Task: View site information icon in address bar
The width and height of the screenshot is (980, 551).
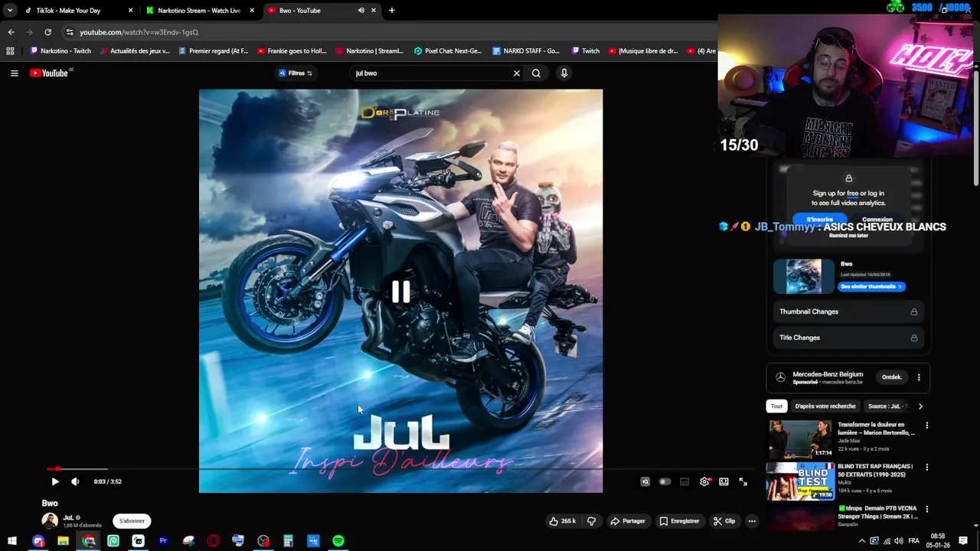Action: tap(70, 32)
